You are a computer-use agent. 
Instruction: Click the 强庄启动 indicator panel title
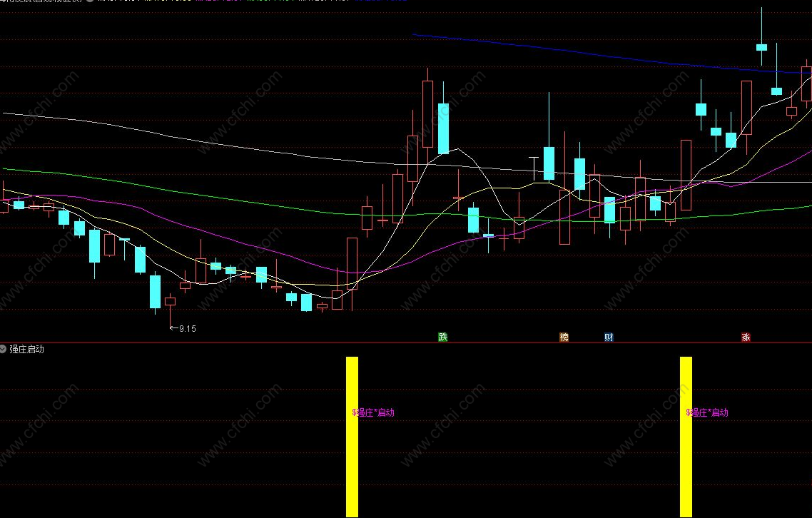pyautogui.click(x=26, y=349)
